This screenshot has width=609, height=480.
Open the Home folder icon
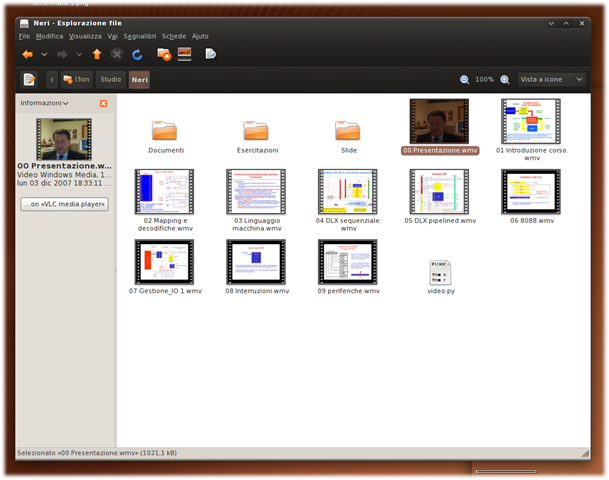coord(164,54)
